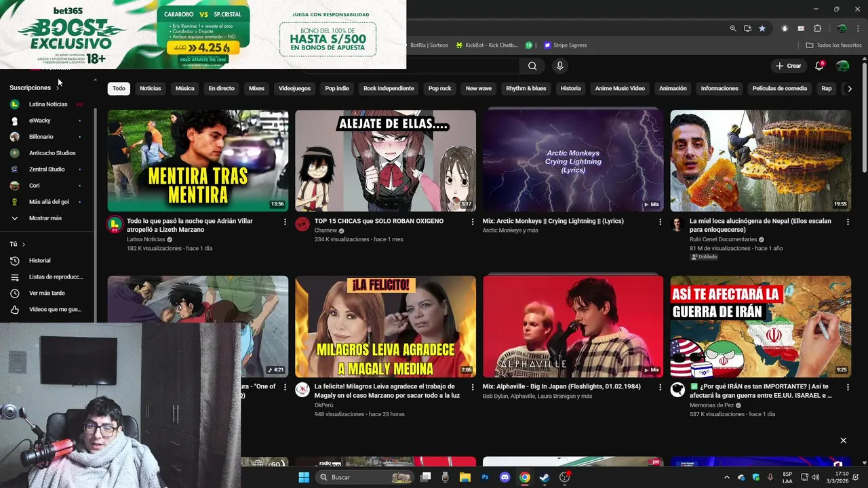
Task: Open the YouTube notifications bell
Action: 819,66
